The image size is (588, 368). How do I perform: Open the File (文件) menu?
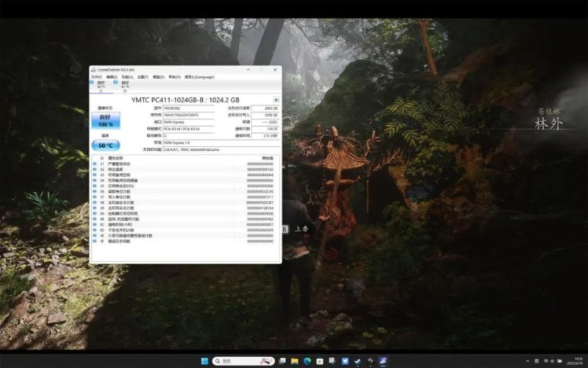coord(96,77)
